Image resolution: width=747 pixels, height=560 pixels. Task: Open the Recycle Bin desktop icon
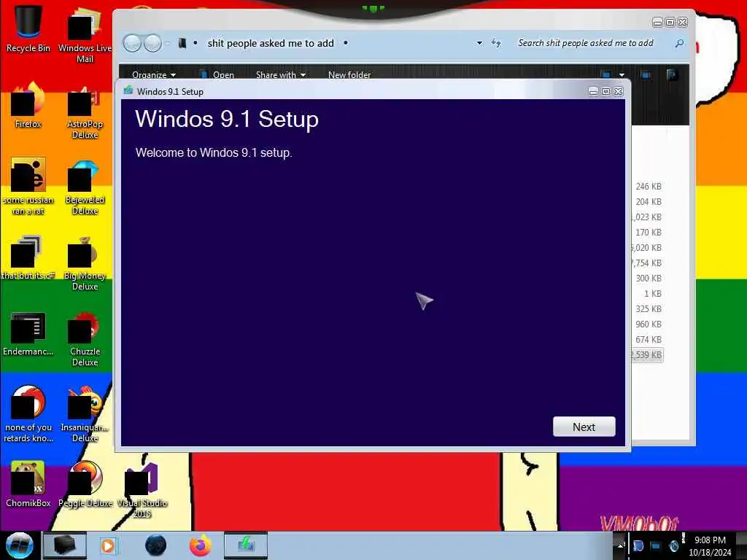click(28, 27)
